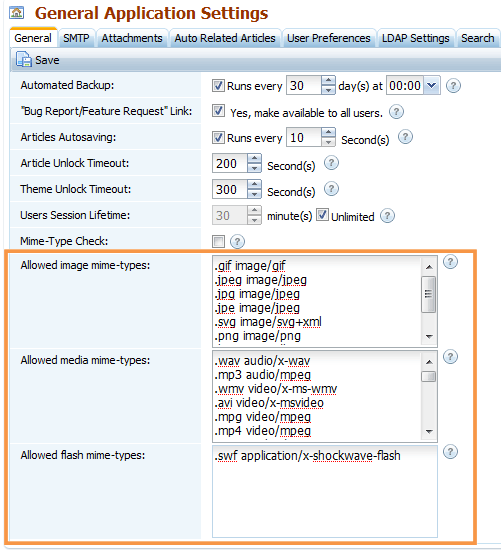Click the home icon beside the page title
Image resolution: width=501 pixels, height=554 pixels.
17,13
